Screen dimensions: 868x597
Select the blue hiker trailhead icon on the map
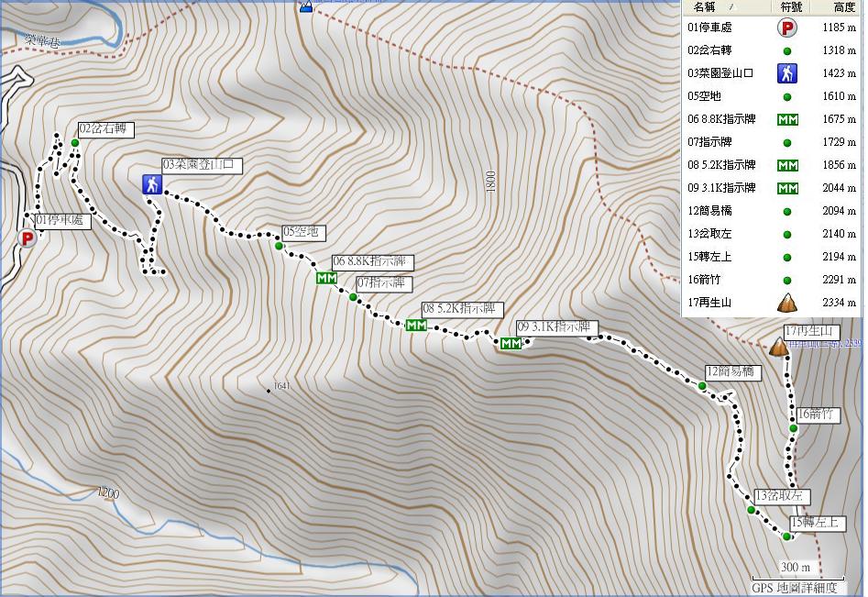point(151,184)
